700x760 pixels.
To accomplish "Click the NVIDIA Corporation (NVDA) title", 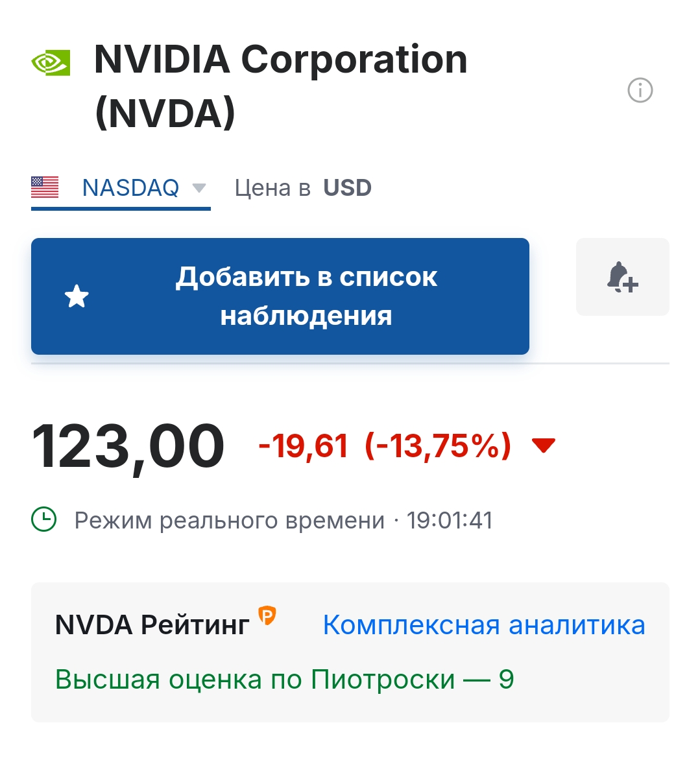I will [280, 86].
